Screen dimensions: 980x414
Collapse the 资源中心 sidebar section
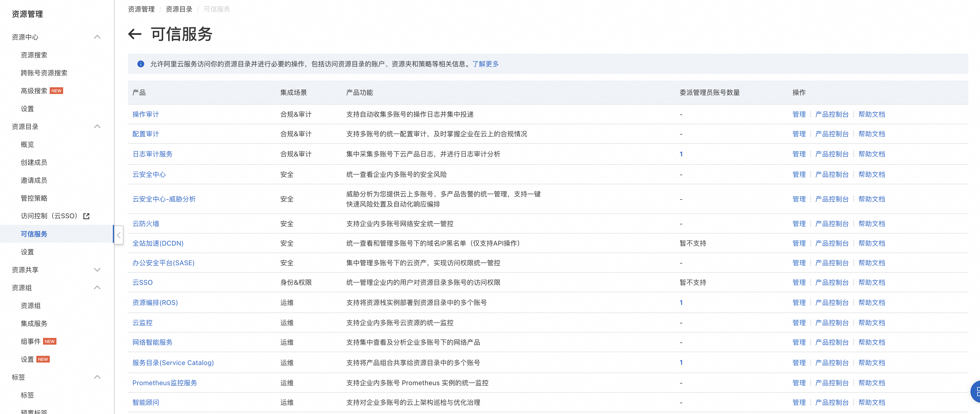click(97, 37)
